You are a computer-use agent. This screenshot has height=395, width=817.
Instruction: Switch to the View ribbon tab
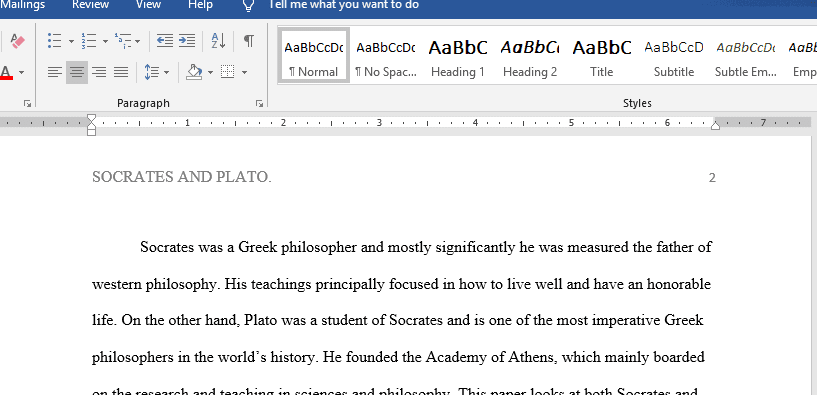coord(148,6)
